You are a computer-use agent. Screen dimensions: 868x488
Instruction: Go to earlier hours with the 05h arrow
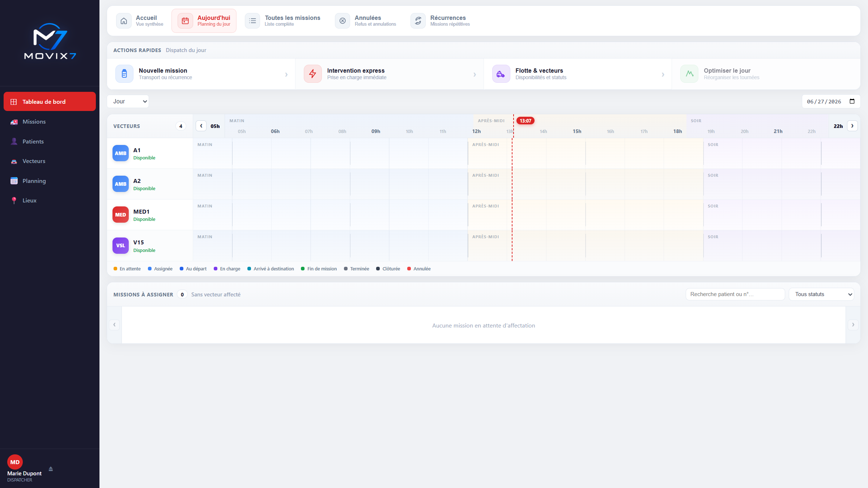pos(201,126)
